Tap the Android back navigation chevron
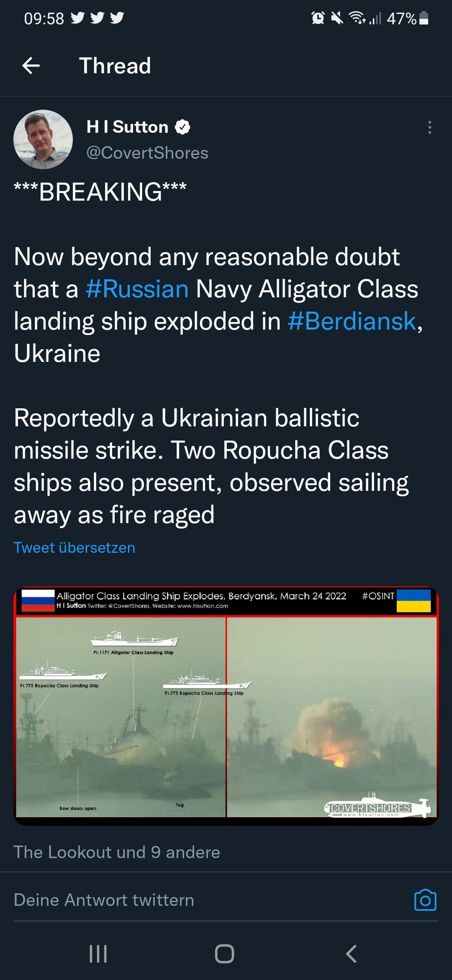This screenshot has height=980, width=452. click(352, 954)
